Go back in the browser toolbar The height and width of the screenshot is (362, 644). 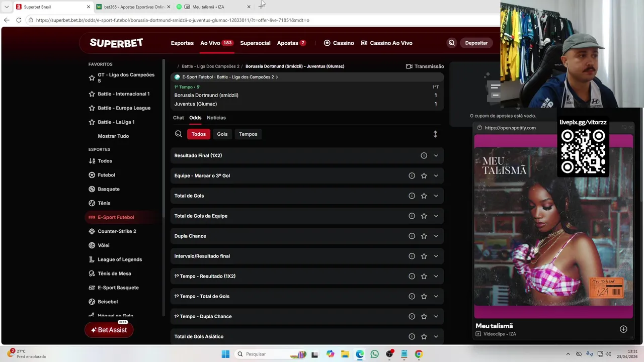coord(7,20)
